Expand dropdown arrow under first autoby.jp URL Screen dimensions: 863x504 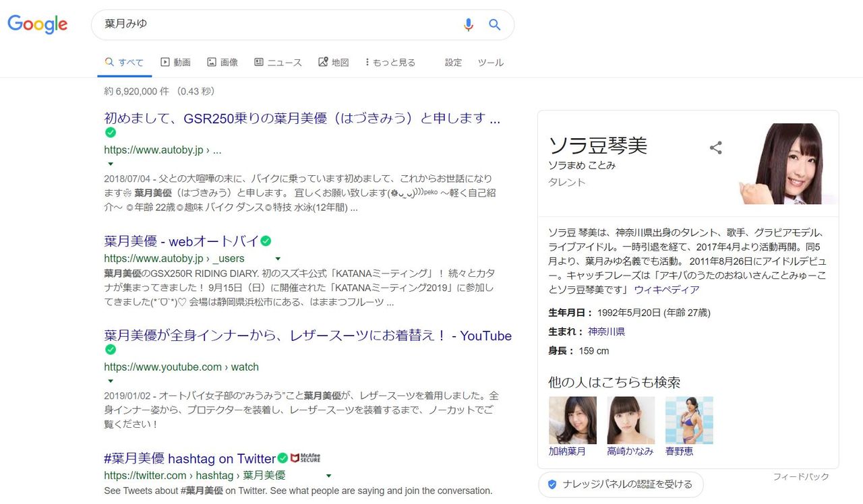[x=111, y=164]
